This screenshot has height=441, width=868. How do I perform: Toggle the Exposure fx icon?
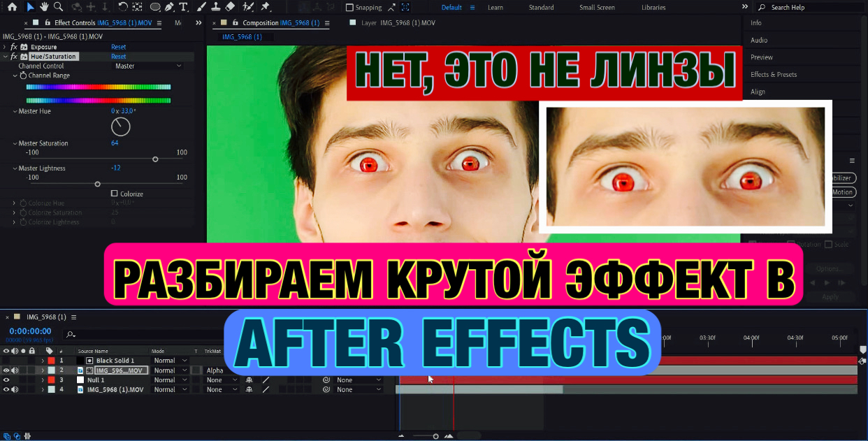point(14,47)
